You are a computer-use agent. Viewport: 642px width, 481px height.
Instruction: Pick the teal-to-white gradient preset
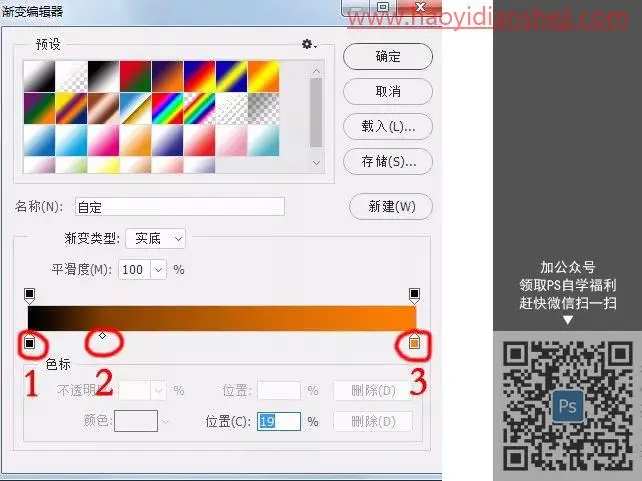coord(264,140)
